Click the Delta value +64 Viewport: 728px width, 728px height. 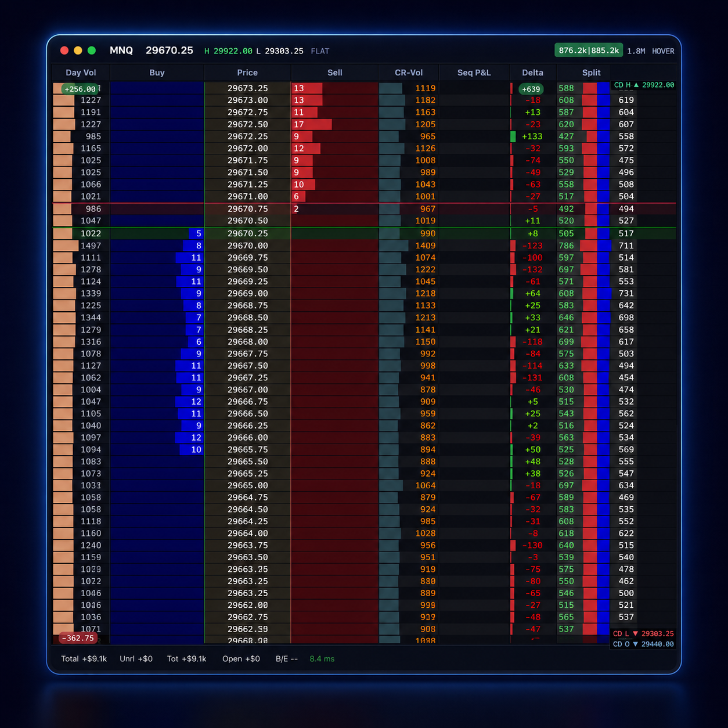tap(533, 294)
